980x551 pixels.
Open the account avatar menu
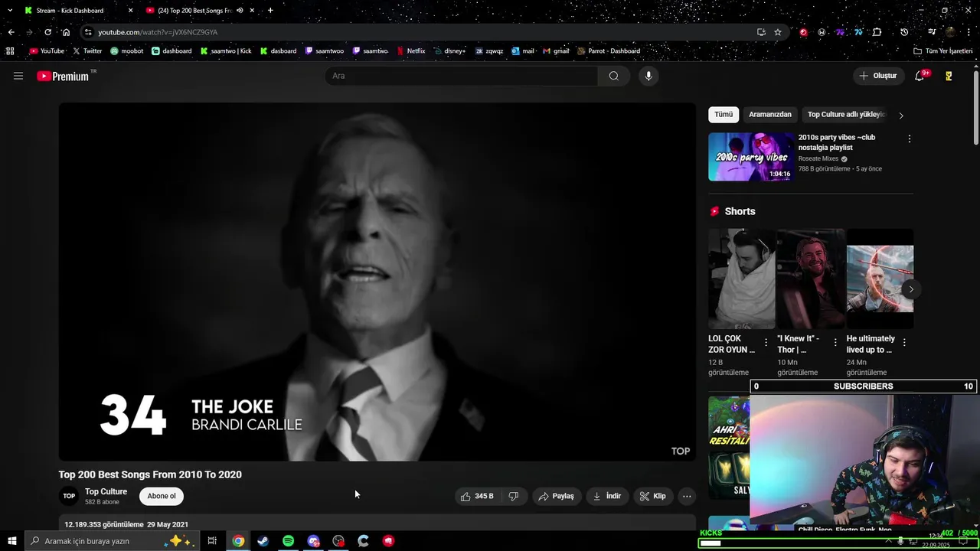[x=949, y=76]
